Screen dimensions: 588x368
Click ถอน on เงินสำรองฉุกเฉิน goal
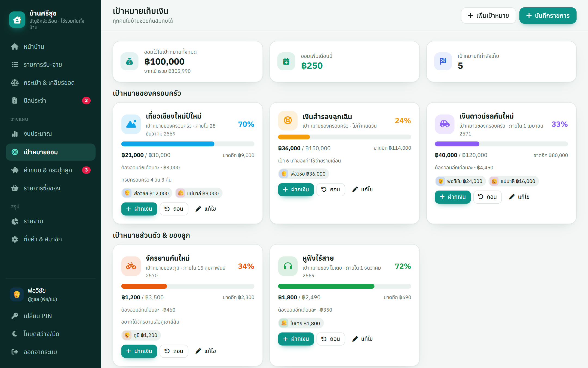pos(330,189)
